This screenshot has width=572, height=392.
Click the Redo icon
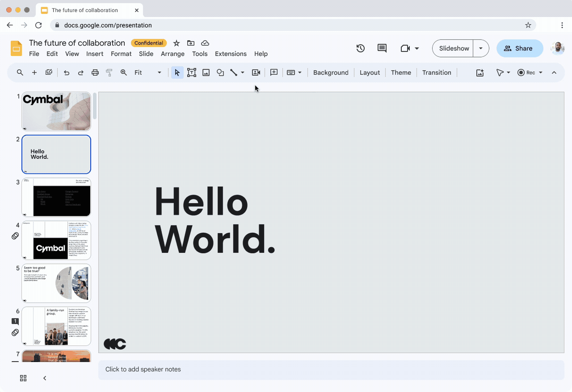[80, 72]
